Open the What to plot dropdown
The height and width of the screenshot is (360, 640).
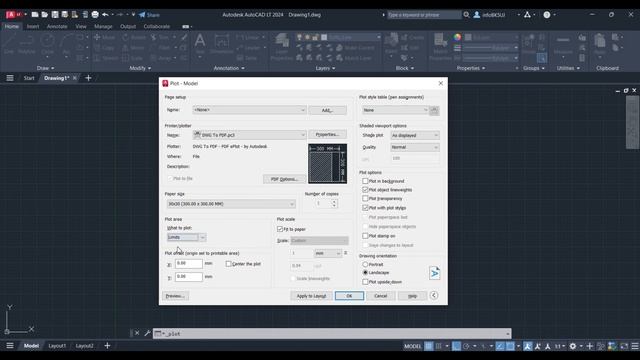pos(187,237)
